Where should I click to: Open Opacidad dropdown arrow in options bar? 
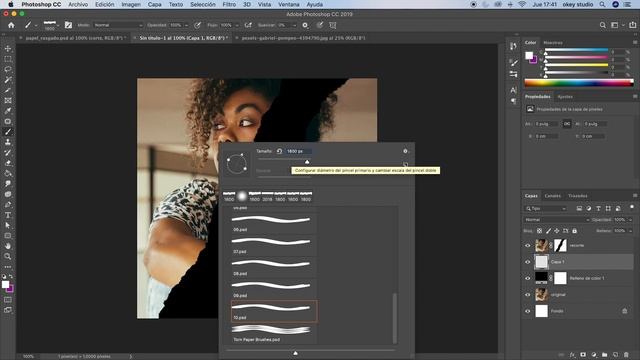coord(187,25)
